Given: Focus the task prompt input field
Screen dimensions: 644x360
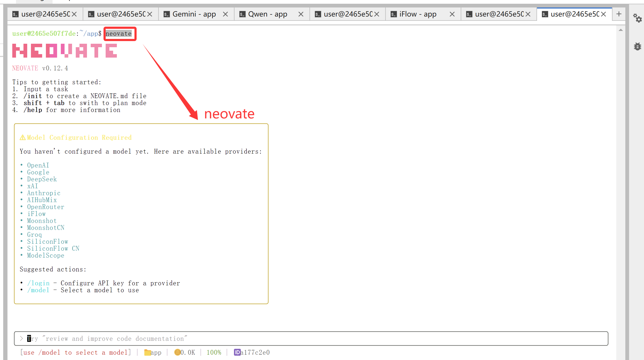Looking at the screenshot, I should (311, 339).
